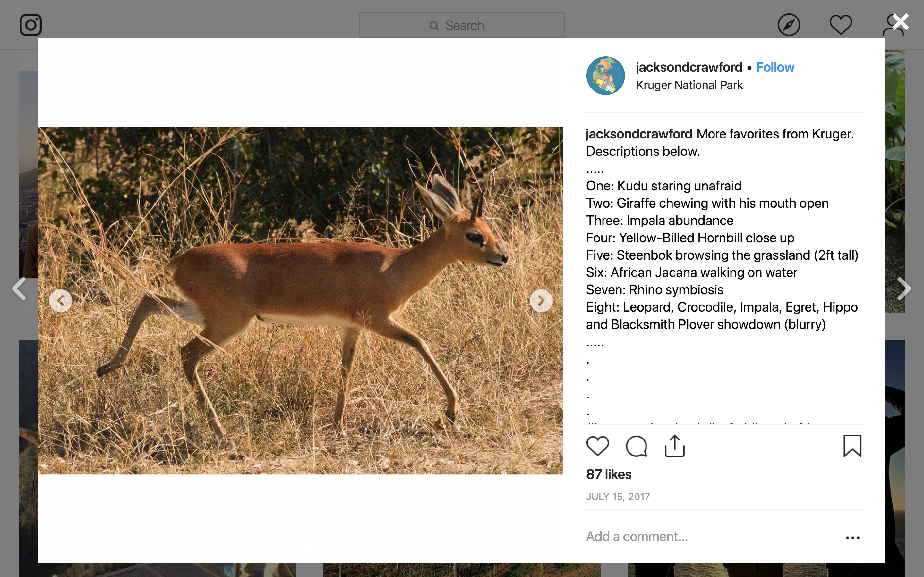Viewport: 924px width, 577px height.
Task: Close the post overlay
Action: (901, 22)
